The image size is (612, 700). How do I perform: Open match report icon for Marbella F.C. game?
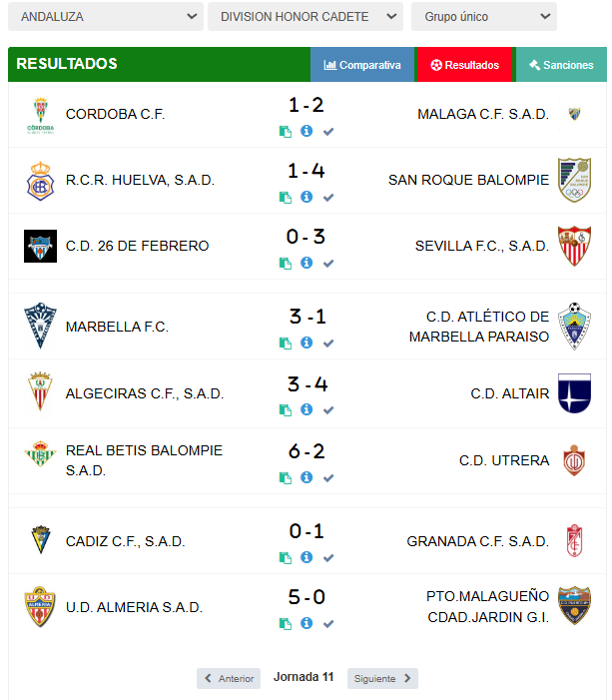(x=286, y=343)
